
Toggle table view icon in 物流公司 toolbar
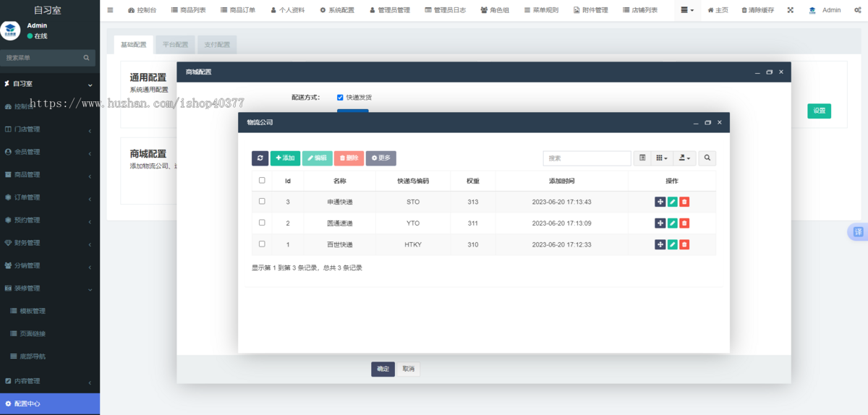point(642,158)
